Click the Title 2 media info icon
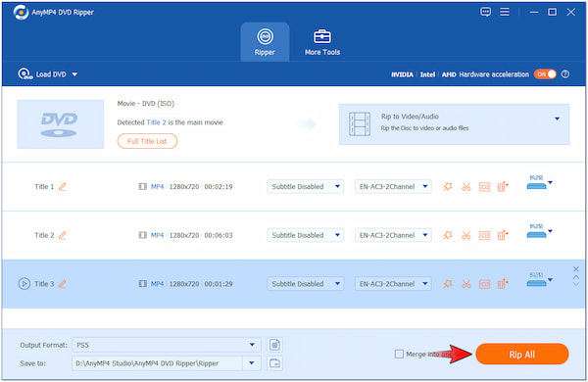 tap(484, 235)
